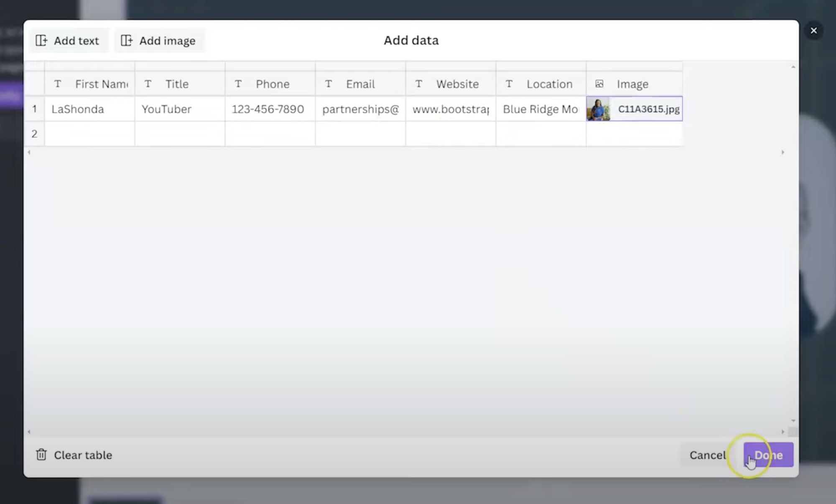836x504 pixels.
Task: Click the trash icon for Clear table
Action: point(41,454)
